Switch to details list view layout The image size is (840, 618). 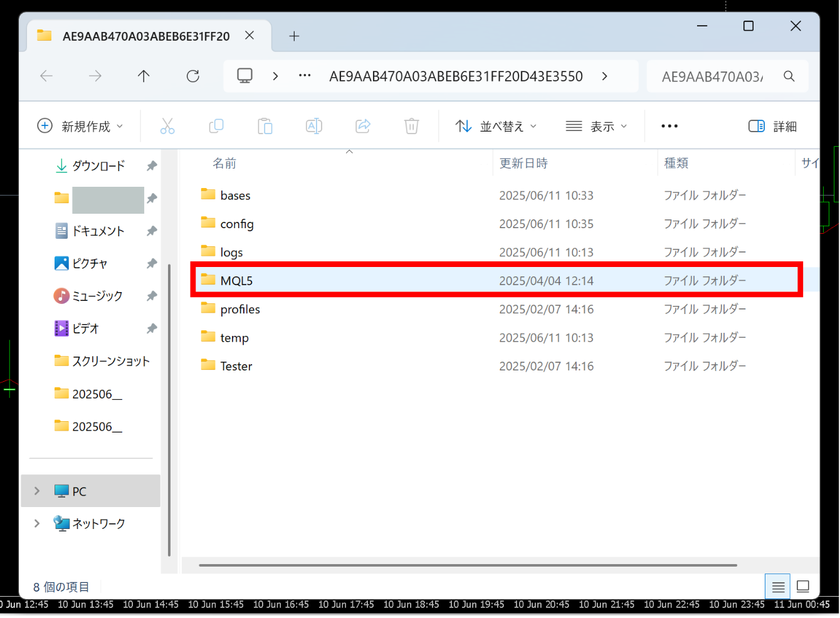coord(778,587)
